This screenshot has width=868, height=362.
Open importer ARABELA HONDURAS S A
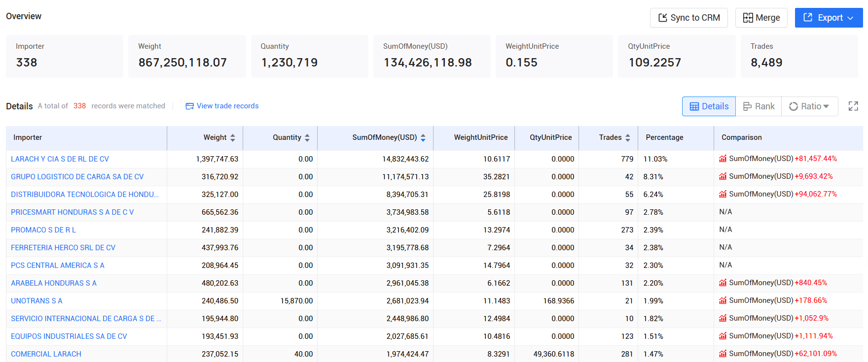click(54, 283)
